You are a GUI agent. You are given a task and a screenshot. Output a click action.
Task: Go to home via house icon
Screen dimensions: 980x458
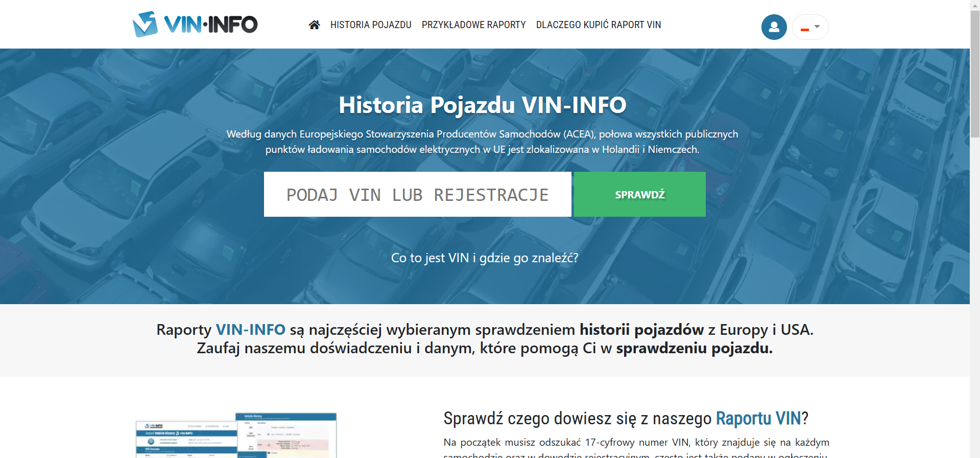pyautogui.click(x=314, y=25)
